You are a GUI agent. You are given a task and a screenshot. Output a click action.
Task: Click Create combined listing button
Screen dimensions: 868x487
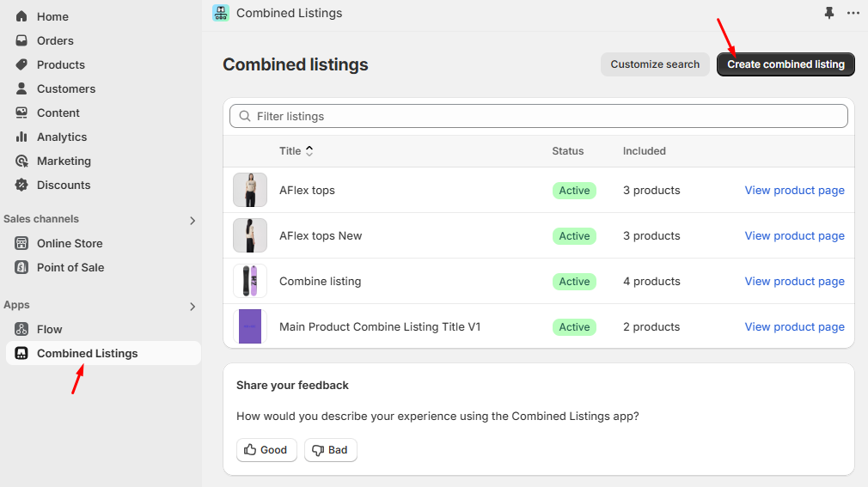[785, 64]
